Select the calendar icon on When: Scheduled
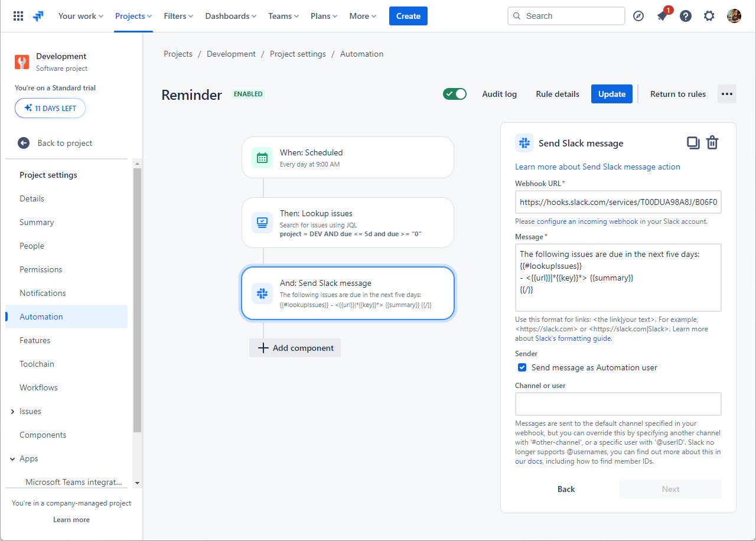Image resolution: width=756 pixels, height=541 pixels. point(262,157)
